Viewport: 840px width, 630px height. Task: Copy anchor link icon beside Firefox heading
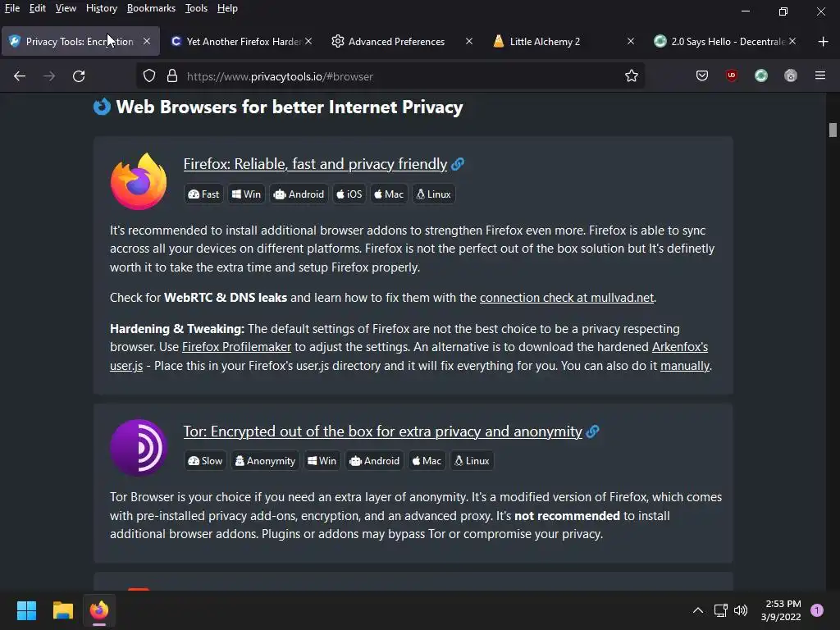click(458, 164)
